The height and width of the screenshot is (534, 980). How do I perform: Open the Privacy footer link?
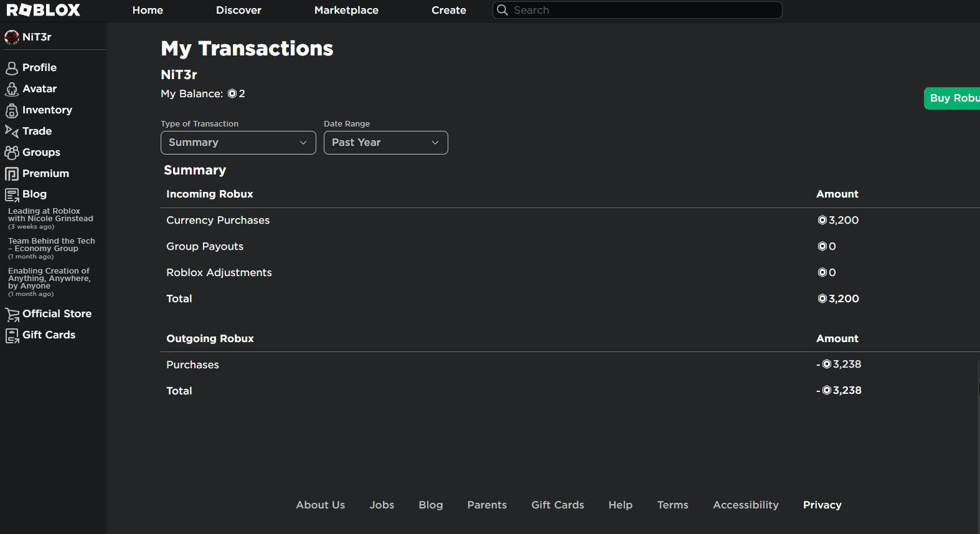pyautogui.click(x=822, y=505)
